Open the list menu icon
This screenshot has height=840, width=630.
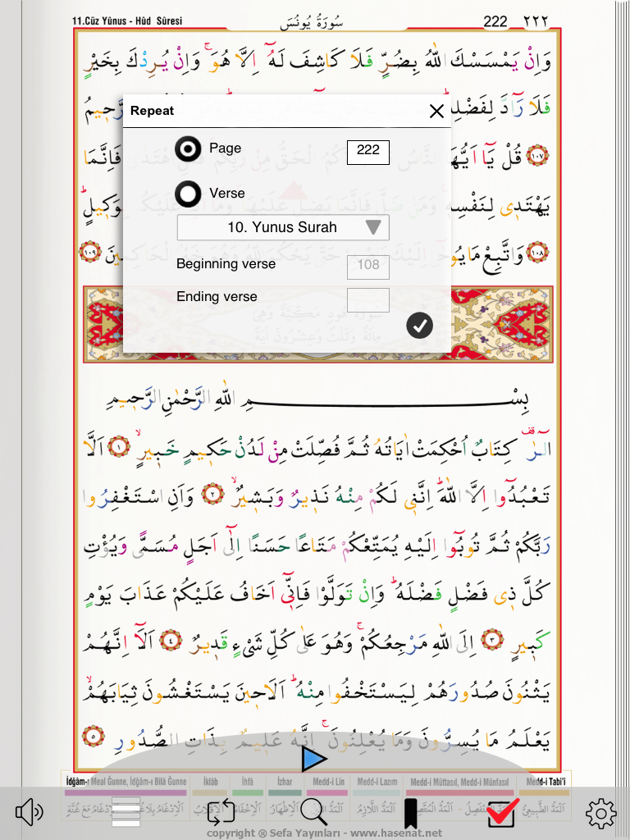(126, 811)
